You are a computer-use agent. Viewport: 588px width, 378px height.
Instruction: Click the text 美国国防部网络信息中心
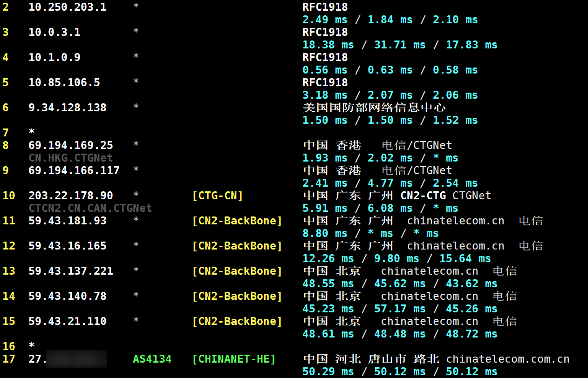coord(374,108)
